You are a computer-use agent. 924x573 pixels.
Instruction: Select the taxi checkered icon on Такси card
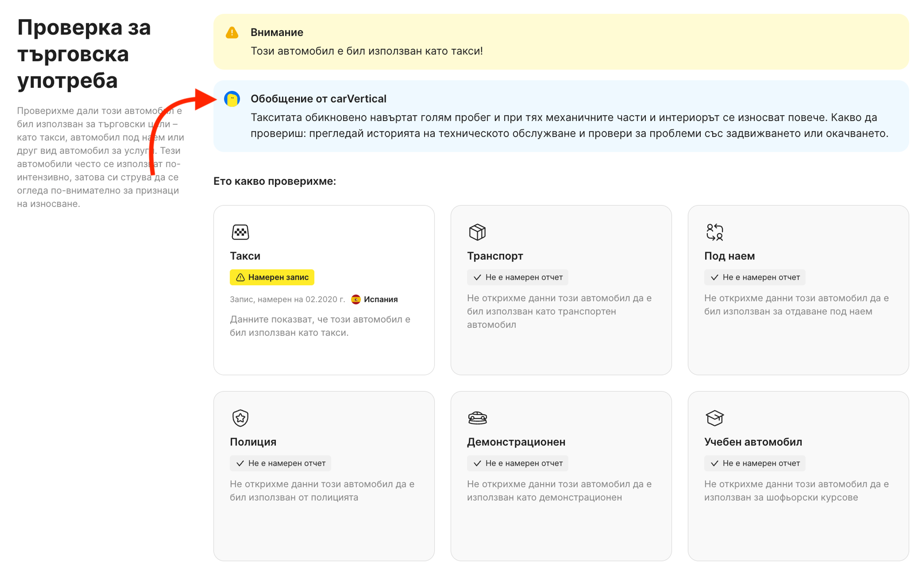pos(240,232)
